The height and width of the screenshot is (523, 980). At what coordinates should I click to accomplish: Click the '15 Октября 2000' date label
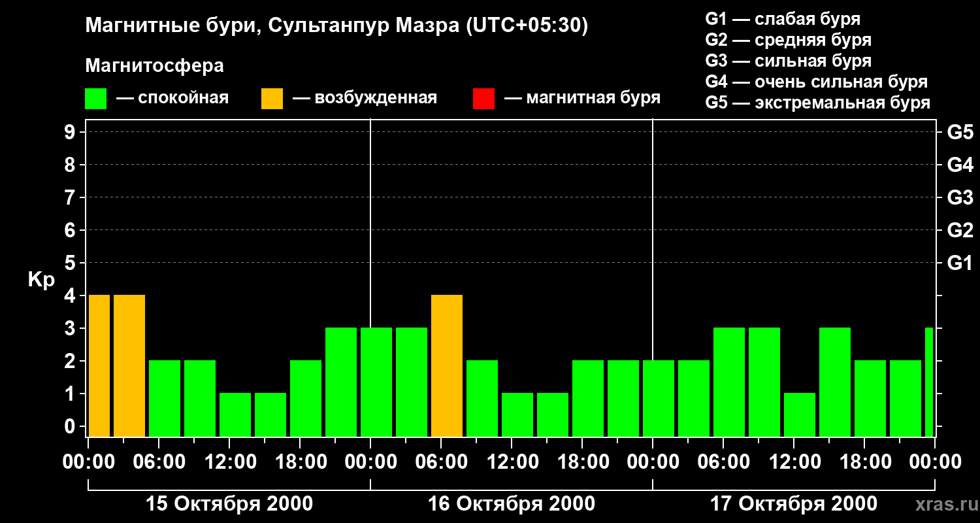pyautogui.click(x=229, y=504)
